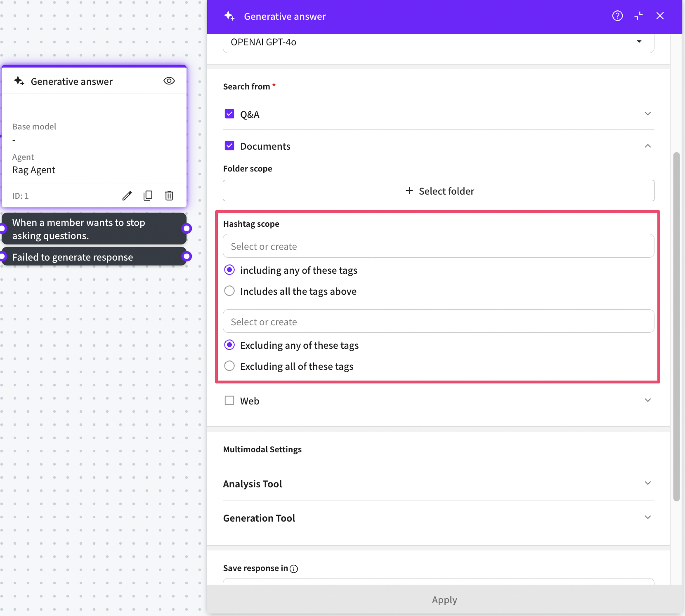Click the 'stop asking questions' output connector
This screenshot has width=685, height=616.
pos(187,228)
